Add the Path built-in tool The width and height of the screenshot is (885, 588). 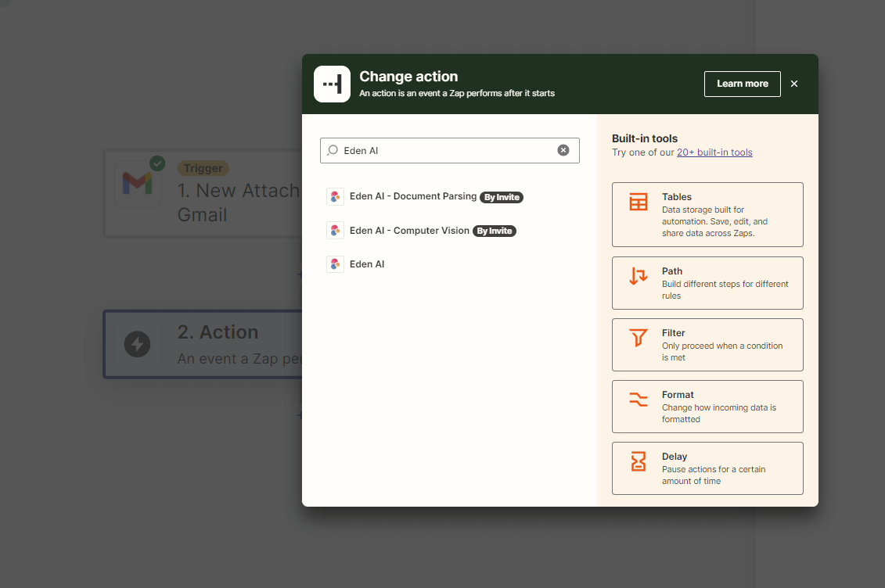point(707,283)
